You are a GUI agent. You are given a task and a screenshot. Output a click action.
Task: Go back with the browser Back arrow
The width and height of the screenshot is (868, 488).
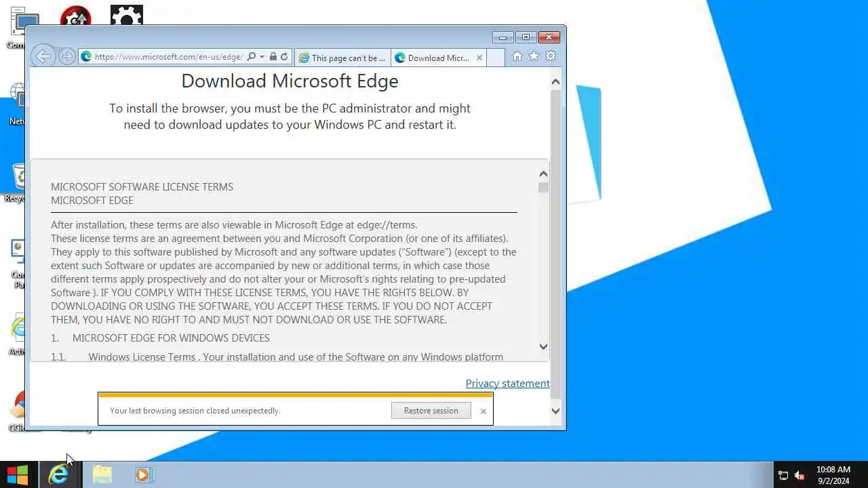coord(43,57)
